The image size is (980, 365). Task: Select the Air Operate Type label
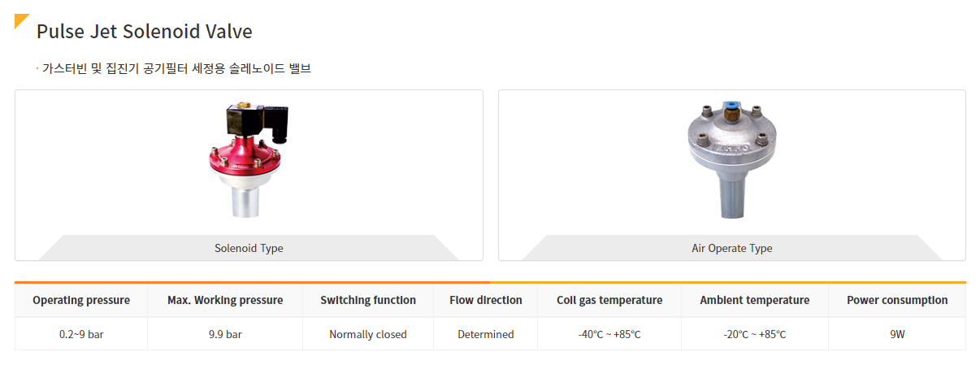point(732,248)
